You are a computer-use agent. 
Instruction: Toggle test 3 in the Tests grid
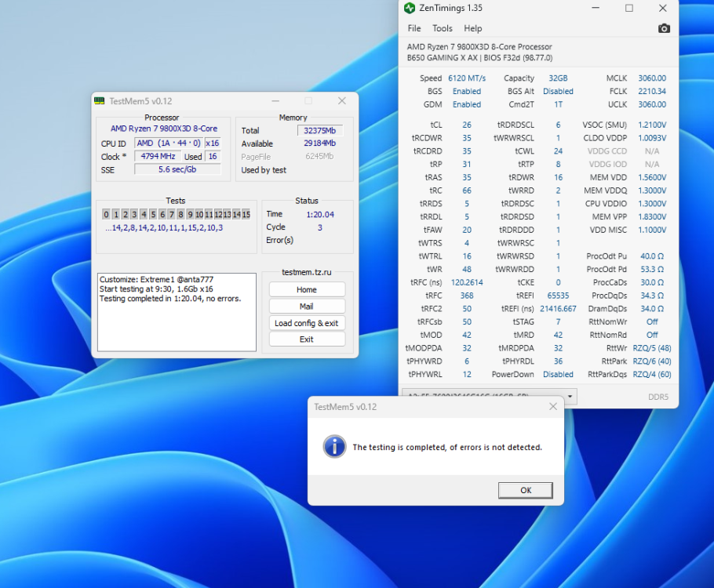134,213
